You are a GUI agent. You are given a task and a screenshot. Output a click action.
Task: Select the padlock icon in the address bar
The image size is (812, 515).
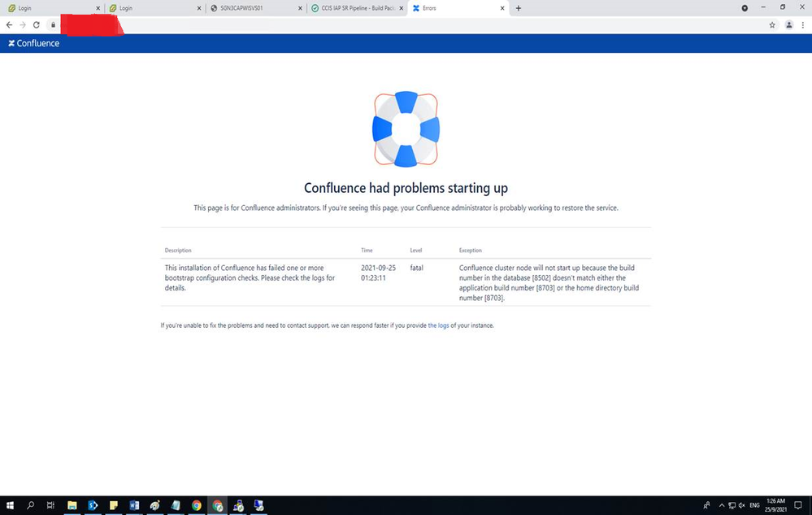coord(53,25)
